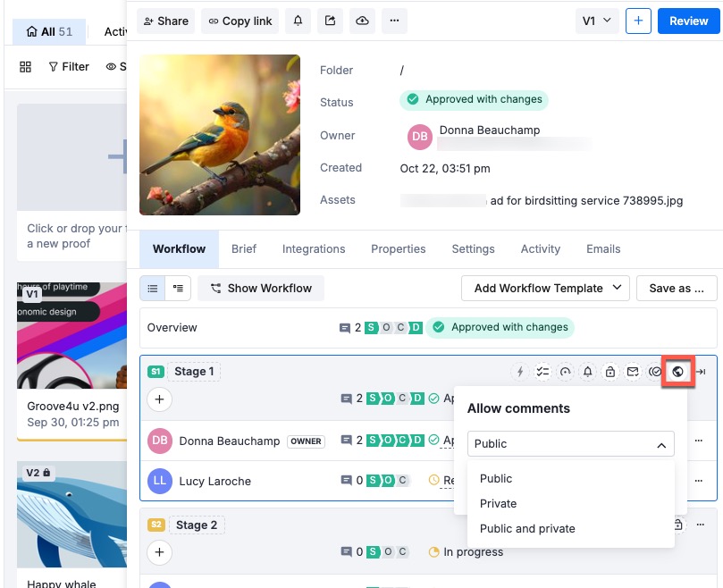
Task: Select Public and private comment option
Action: pos(527,528)
